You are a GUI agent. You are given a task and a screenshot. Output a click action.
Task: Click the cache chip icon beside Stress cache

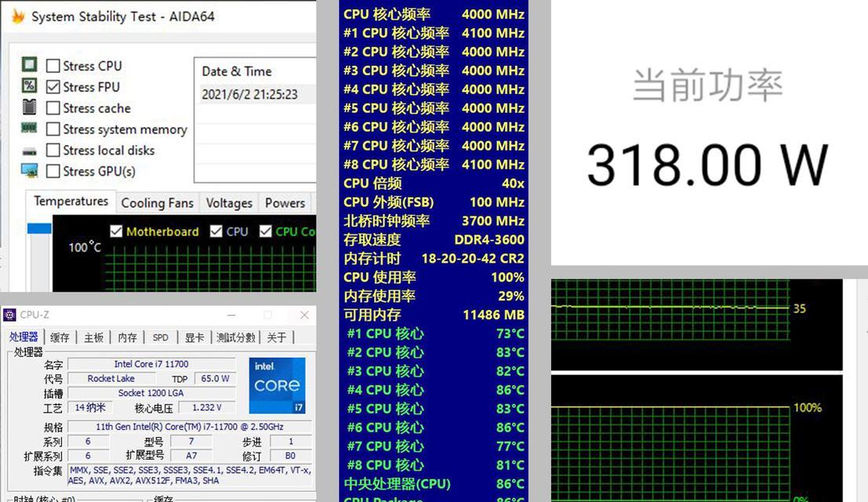click(29, 106)
